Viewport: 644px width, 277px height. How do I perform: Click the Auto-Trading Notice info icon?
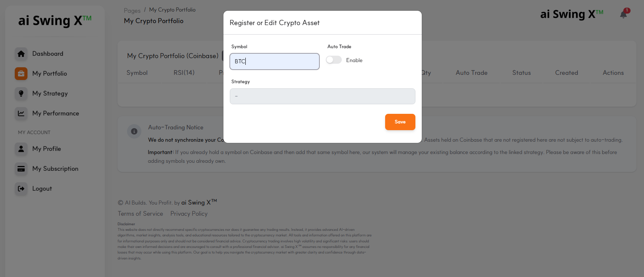(x=134, y=131)
